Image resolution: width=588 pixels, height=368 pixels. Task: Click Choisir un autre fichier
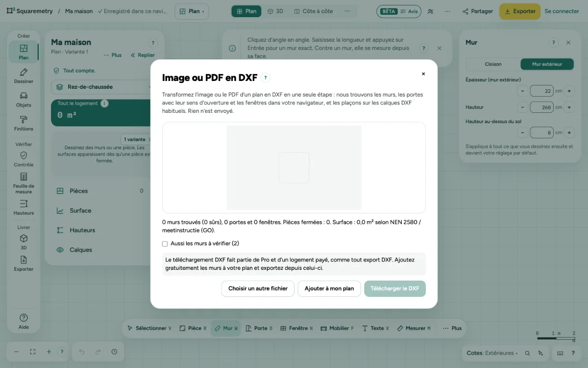(258, 289)
